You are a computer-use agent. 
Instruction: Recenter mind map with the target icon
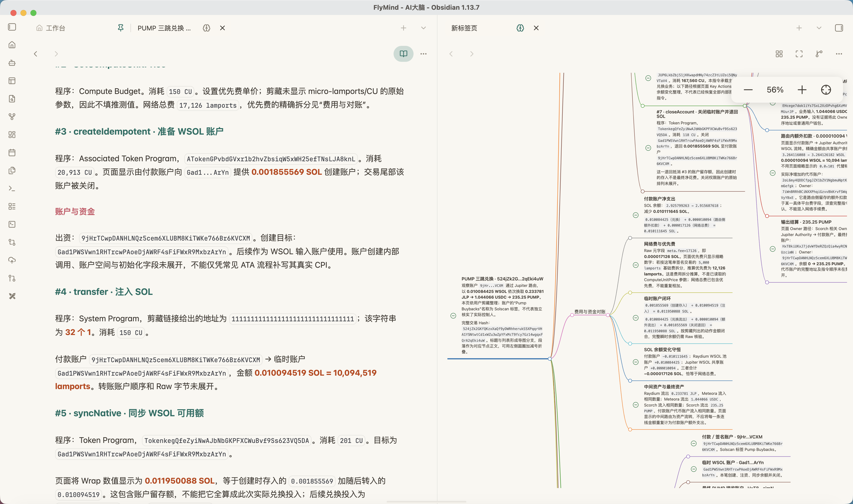coord(826,90)
